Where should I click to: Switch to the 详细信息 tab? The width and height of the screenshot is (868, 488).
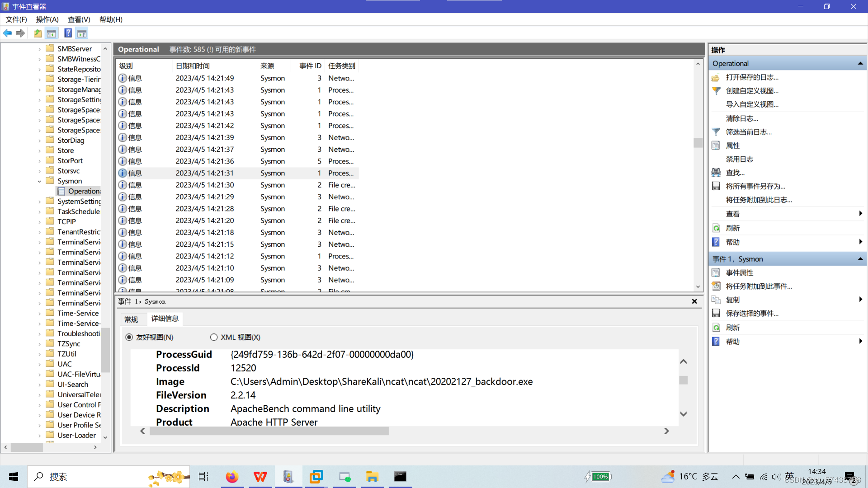pos(165,319)
